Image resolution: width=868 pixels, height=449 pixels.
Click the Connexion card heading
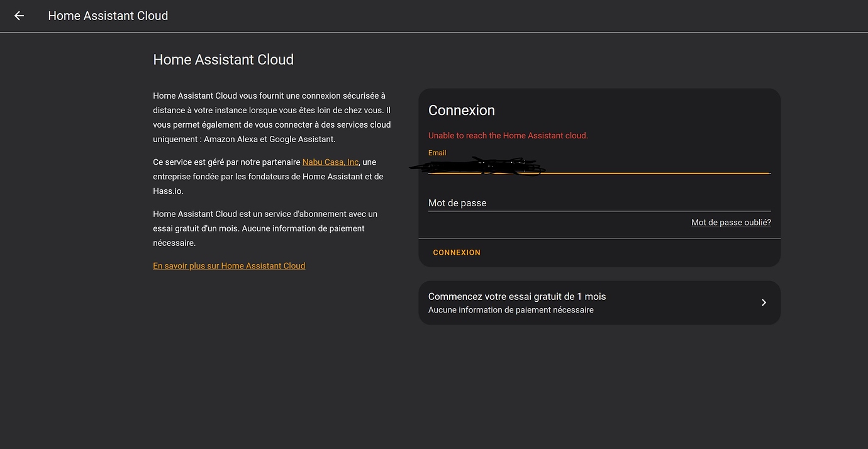[x=462, y=110]
